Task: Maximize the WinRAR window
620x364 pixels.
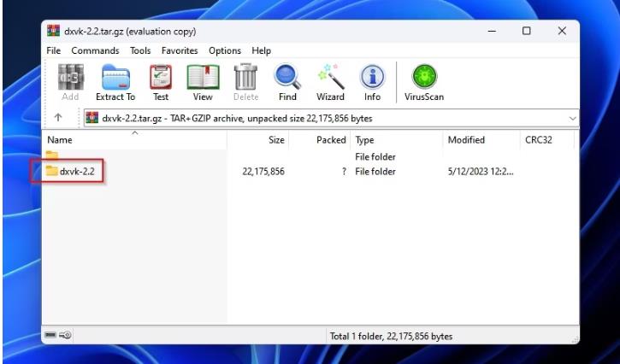Action: (526, 31)
